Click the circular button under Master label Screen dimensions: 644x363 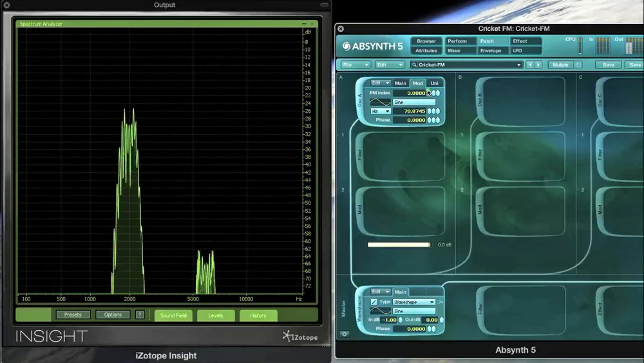click(344, 334)
